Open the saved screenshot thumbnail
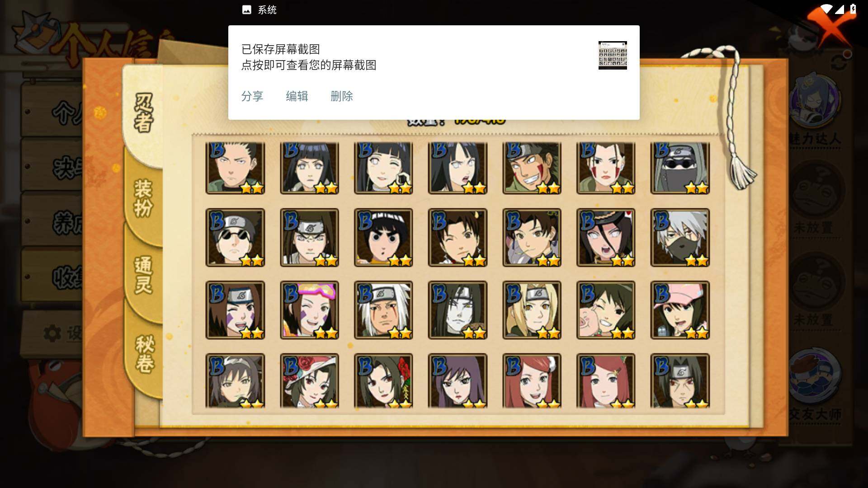 [x=613, y=55]
